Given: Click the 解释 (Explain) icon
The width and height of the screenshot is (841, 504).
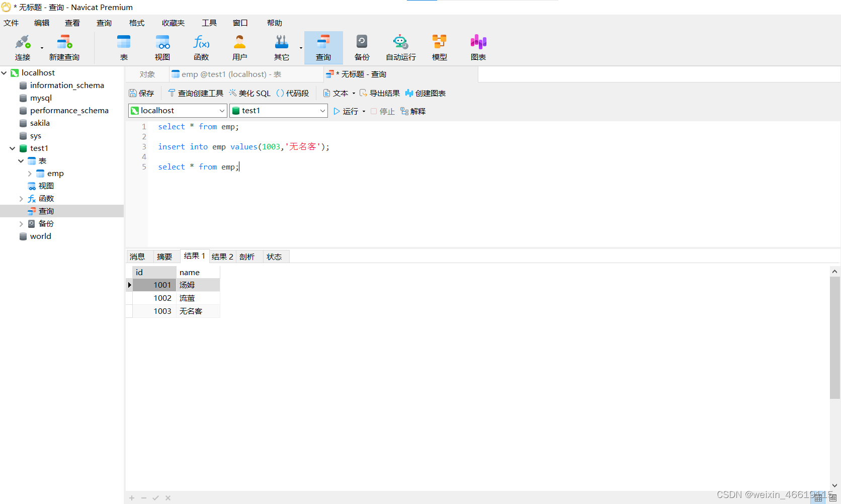Looking at the screenshot, I should click(x=412, y=111).
